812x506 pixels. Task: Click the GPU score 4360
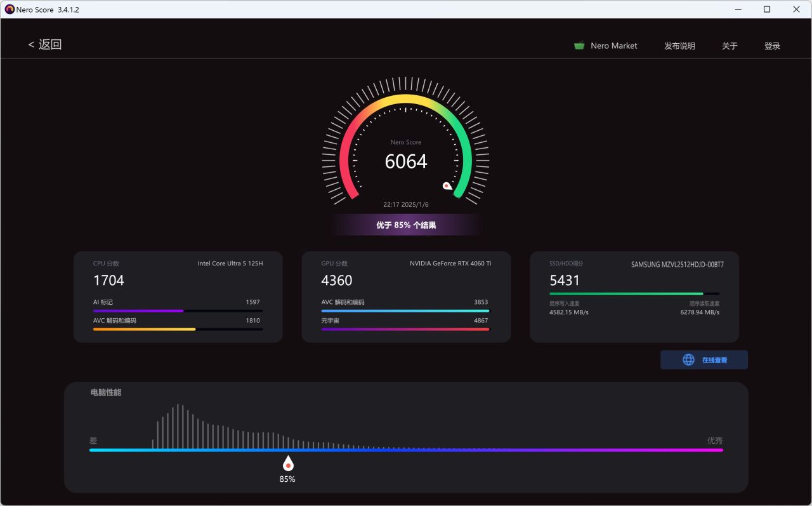click(337, 280)
